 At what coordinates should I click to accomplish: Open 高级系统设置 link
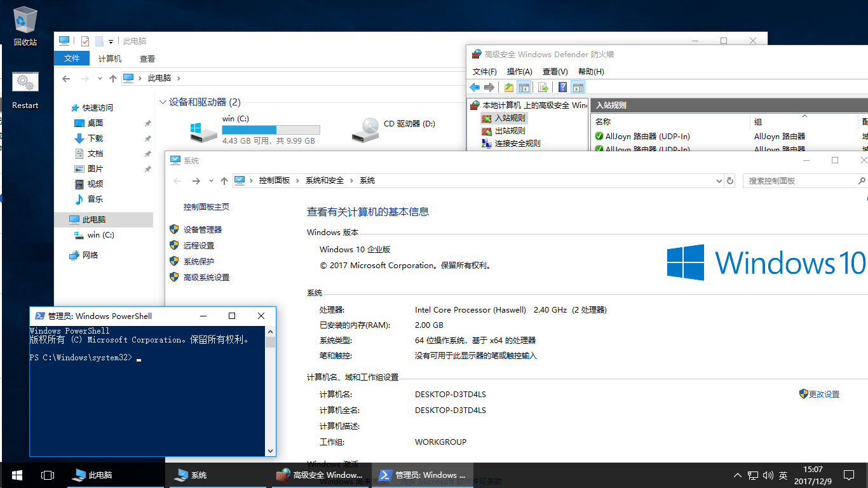pos(207,277)
